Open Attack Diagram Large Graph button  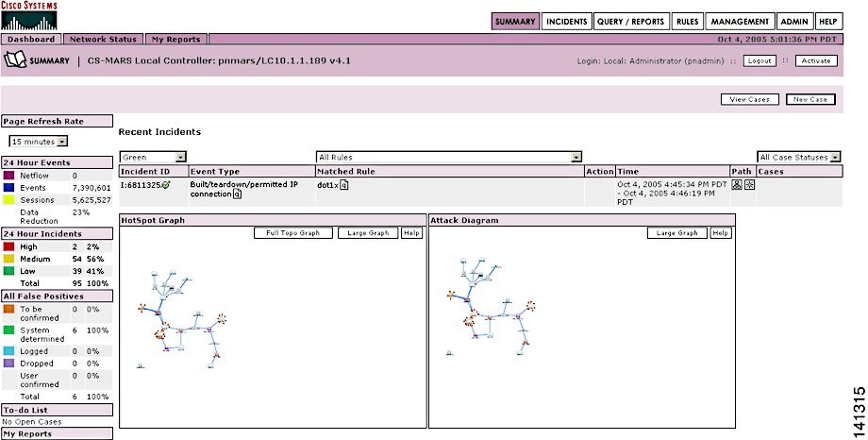click(677, 232)
